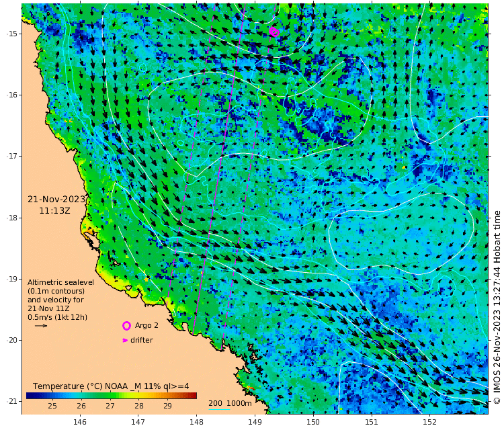Viewport: 504px width, 430px height.
Task: Click the cyan 200m contour legend line
Action: 219,409
